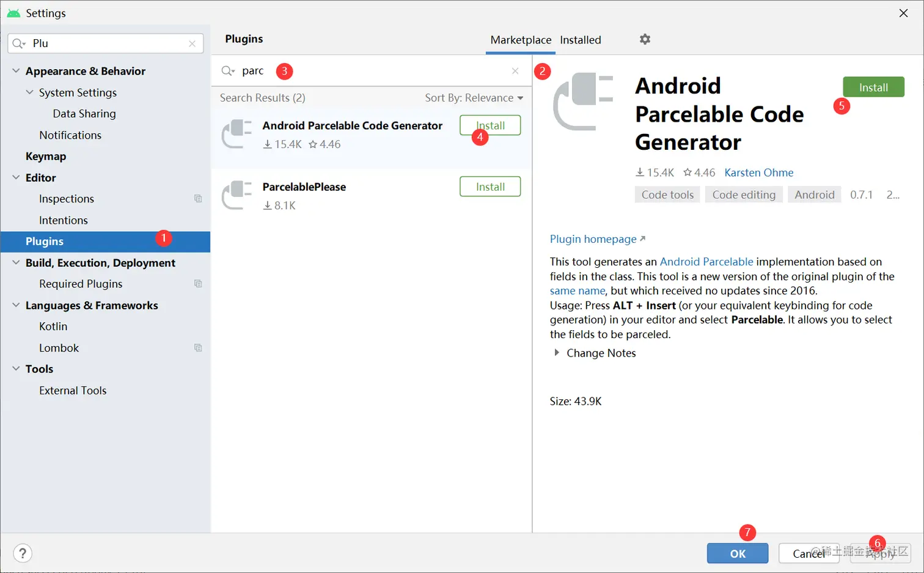Open the Sort By: Relevance dropdown
924x573 pixels.
[x=474, y=98]
